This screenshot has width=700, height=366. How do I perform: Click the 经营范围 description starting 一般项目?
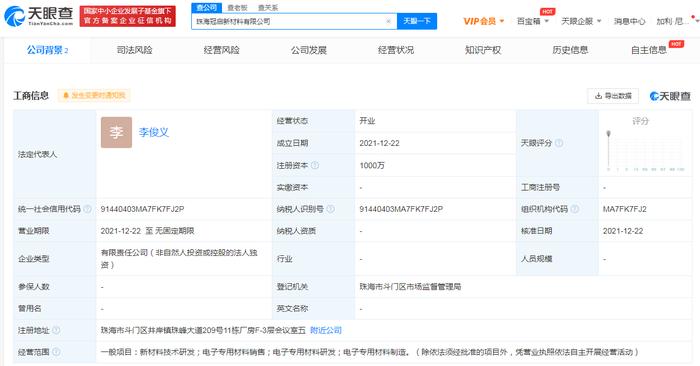pyautogui.click(x=370, y=352)
